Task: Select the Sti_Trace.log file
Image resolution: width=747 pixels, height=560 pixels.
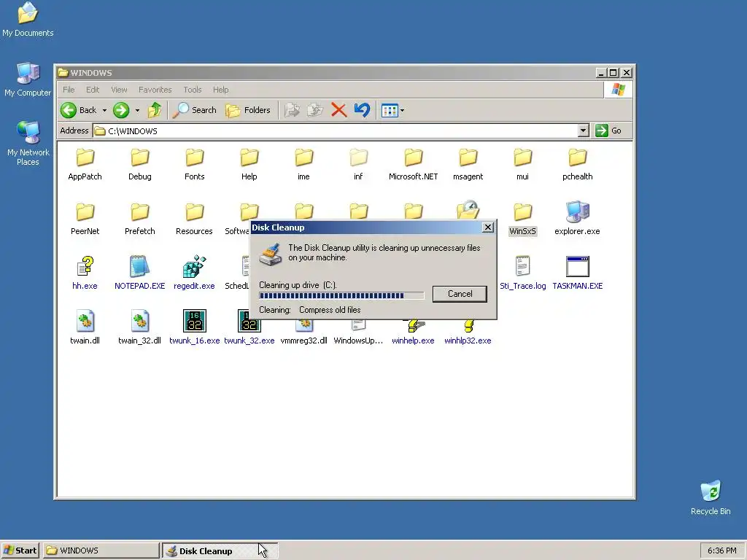Action: pos(522,274)
